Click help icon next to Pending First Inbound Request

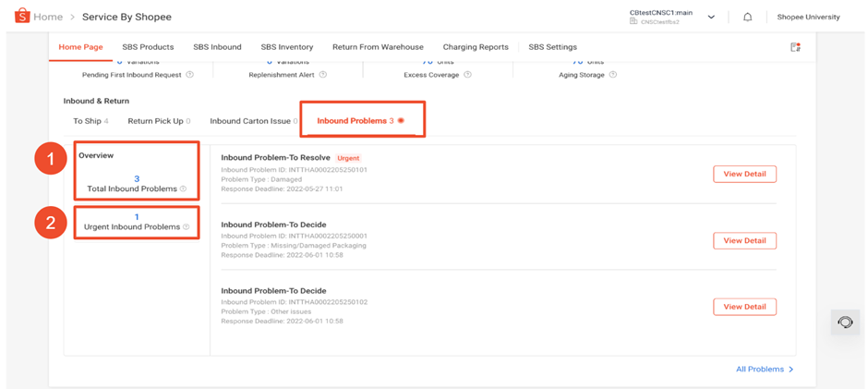[190, 75]
